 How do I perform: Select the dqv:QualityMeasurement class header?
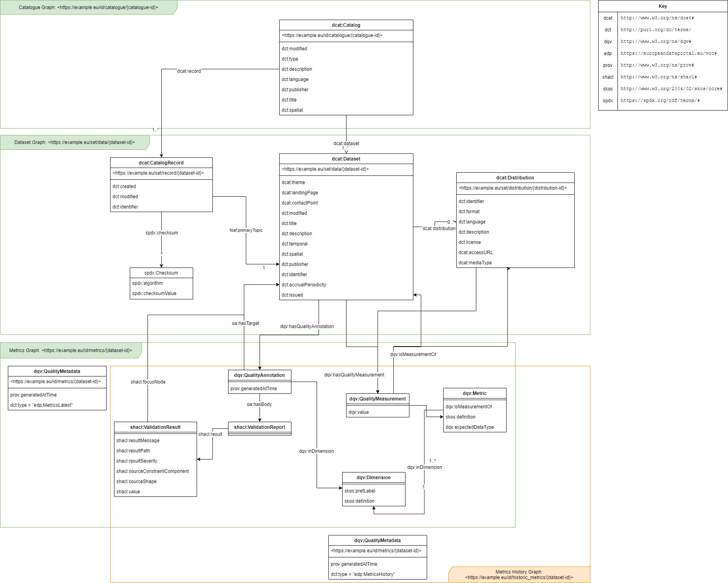coord(377,399)
